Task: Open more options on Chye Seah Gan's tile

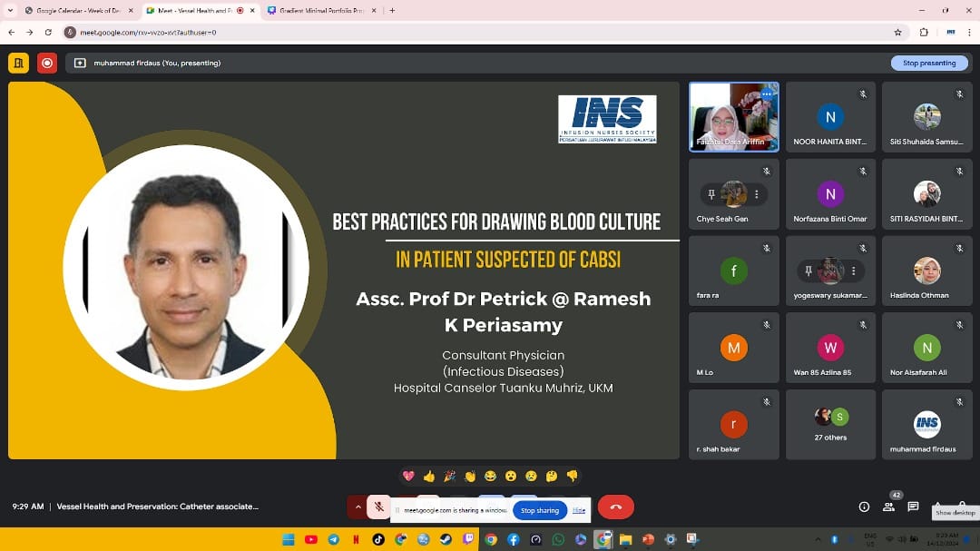Action: pyautogui.click(x=756, y=194)
